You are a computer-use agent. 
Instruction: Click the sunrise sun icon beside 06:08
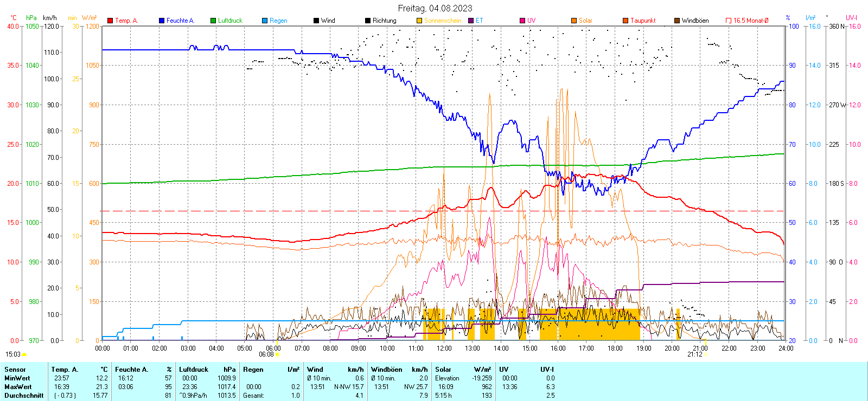[278, 354]
